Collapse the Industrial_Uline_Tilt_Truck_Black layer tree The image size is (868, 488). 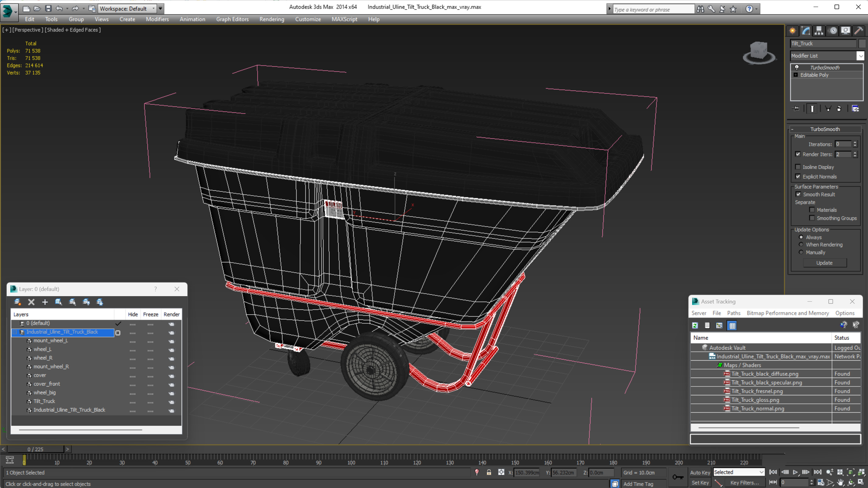pyautogui.click(x=15, y=332)
